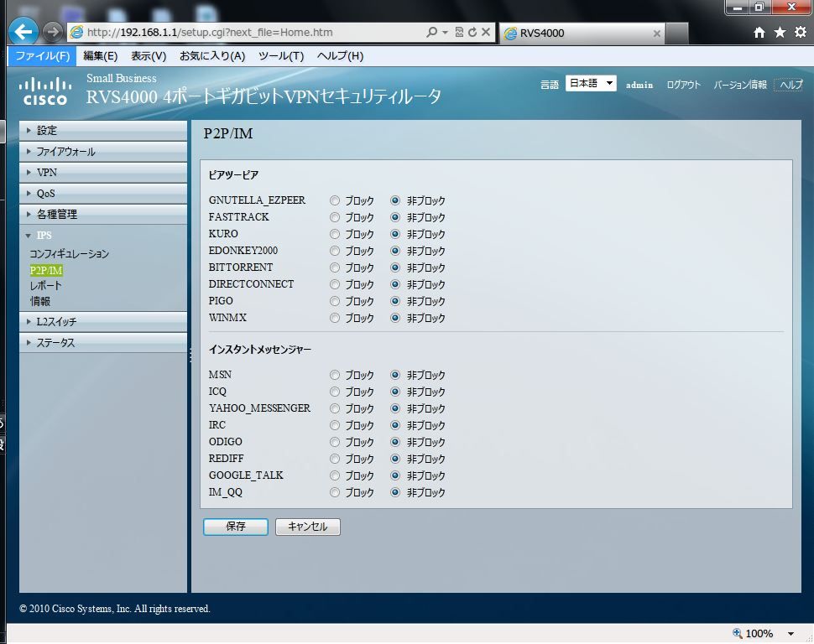Select 非ブロック for KURO

[x=395, y=234]
